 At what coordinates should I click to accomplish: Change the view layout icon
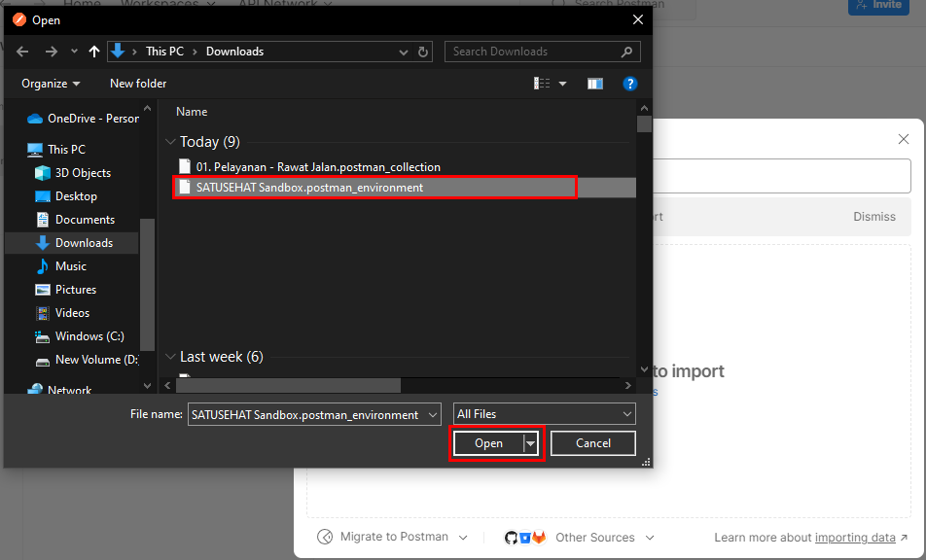542,84
